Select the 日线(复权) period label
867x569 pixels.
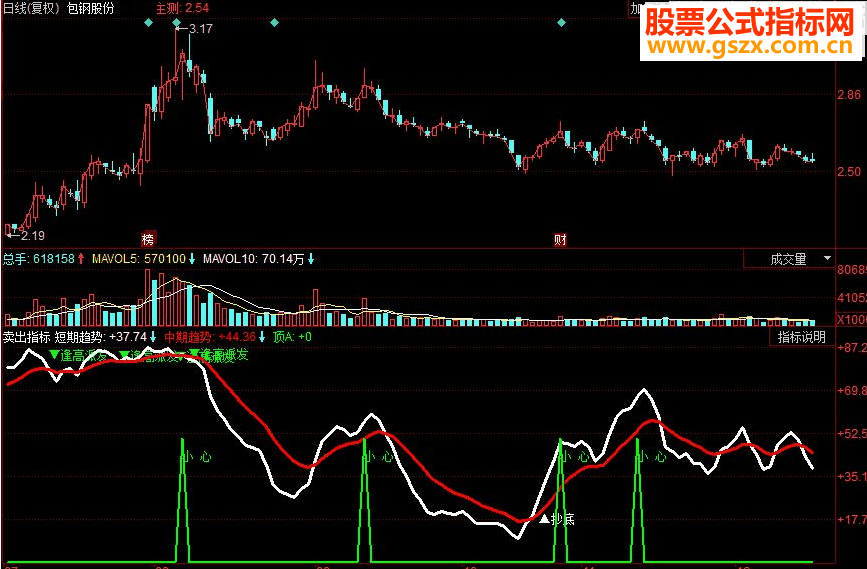(32, 8)
